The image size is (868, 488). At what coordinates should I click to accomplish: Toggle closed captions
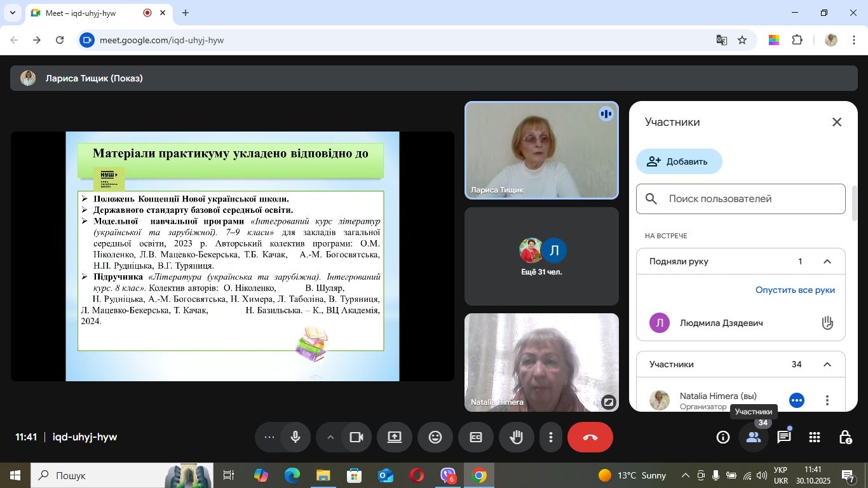pos(476,437)
